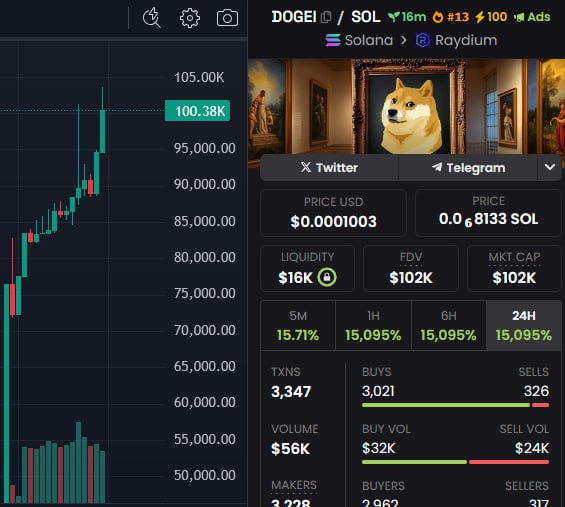Click the MAKERS label
Image resolution: width=565 pixels, height=507 pixels.
click(294, 485)
